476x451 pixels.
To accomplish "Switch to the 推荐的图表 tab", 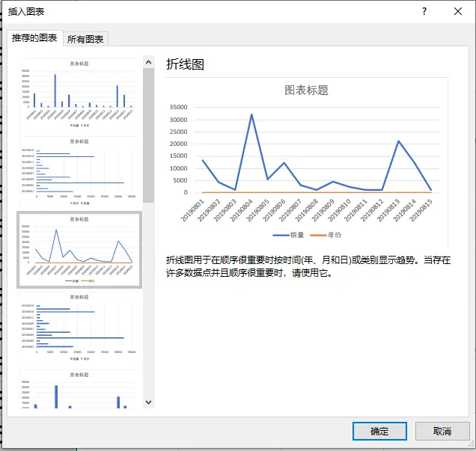I will click(34, 38).
